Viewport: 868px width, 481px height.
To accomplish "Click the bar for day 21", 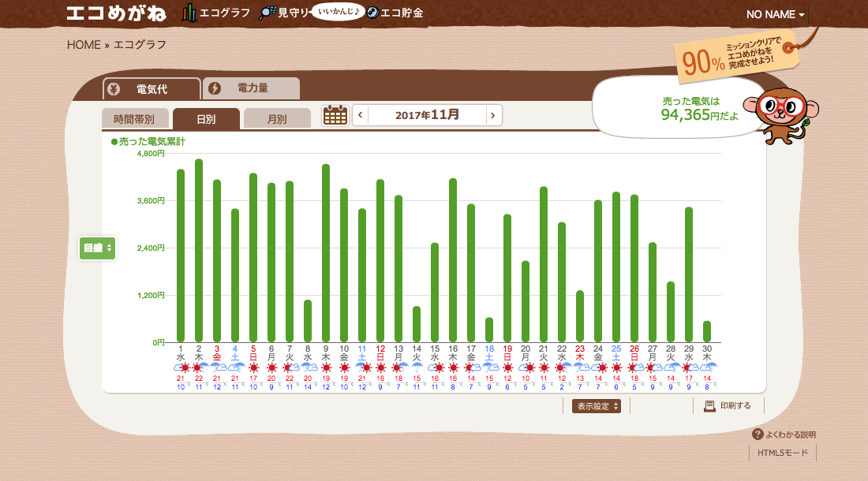I will click(544, 264).
